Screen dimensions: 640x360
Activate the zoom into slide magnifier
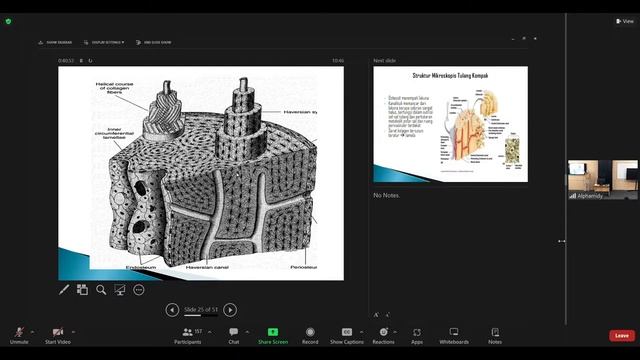click(x=101, y=290)
